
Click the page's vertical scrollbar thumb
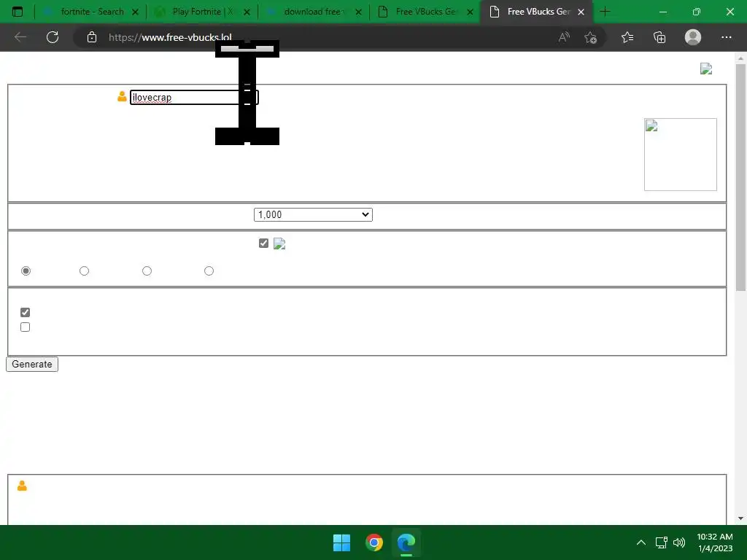coord(740,177)
